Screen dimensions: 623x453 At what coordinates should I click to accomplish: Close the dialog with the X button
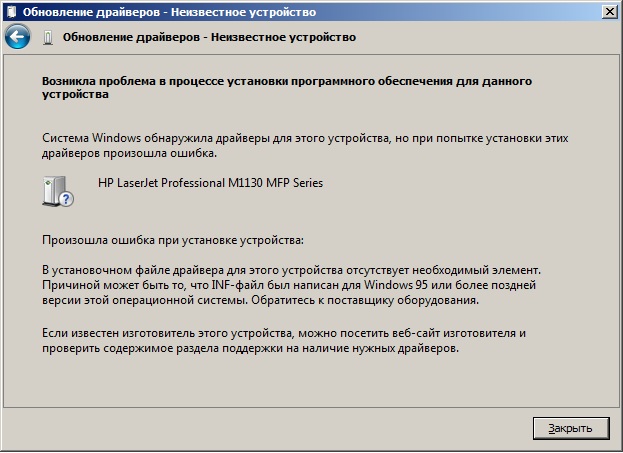(x=609, y=12)
